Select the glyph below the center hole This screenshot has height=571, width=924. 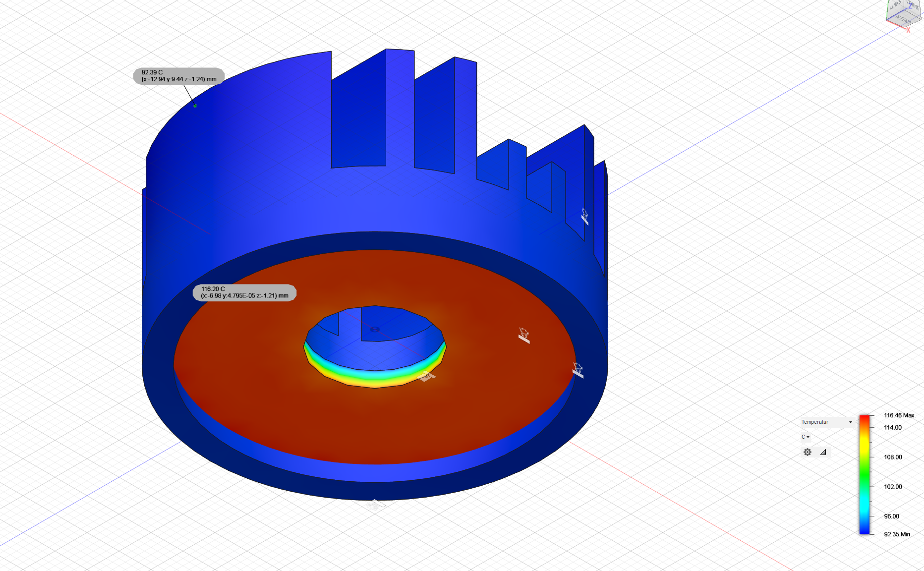[426, 377]
